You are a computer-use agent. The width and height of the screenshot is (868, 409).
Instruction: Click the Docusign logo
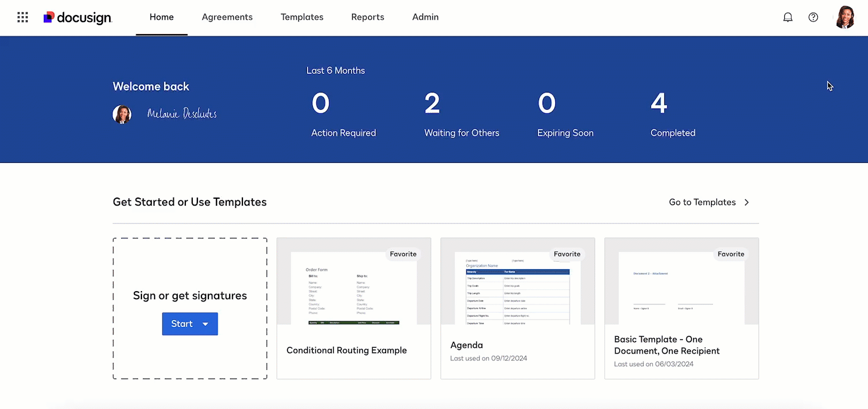pyautogui.click(x=78, y=18)
